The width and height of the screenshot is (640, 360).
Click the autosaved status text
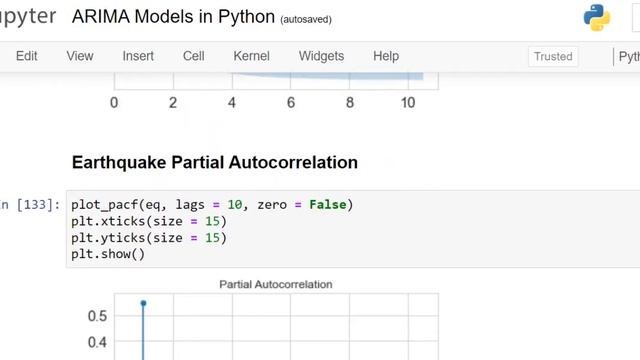(x=306, y=19)
